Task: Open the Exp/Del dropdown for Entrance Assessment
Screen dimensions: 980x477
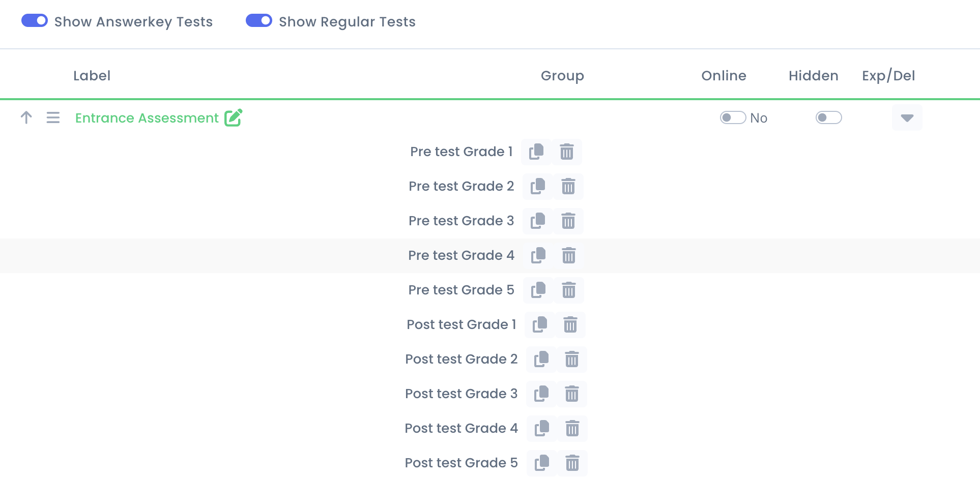Action: [x=907, y=117]
